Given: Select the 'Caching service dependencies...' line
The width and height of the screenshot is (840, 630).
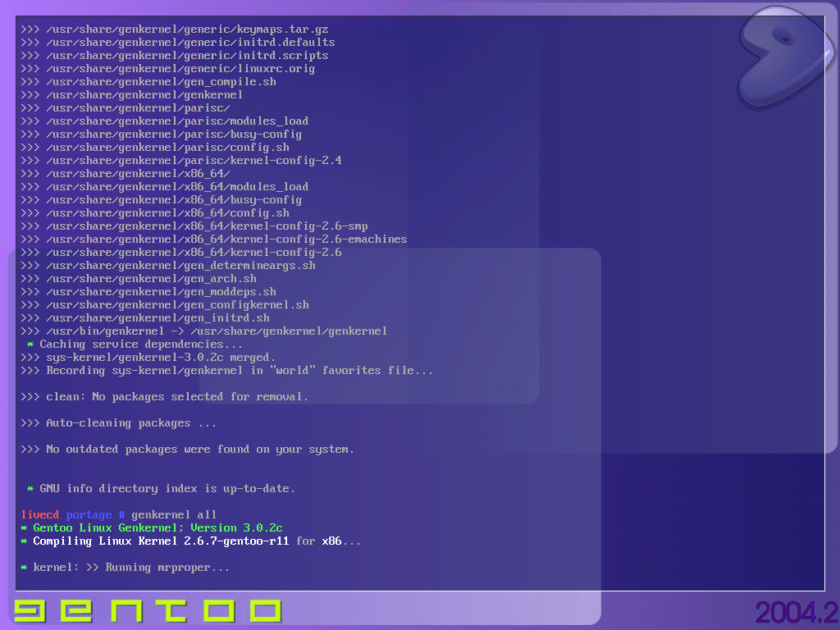Looking at the screenshot, I should (x=135, y=345).
